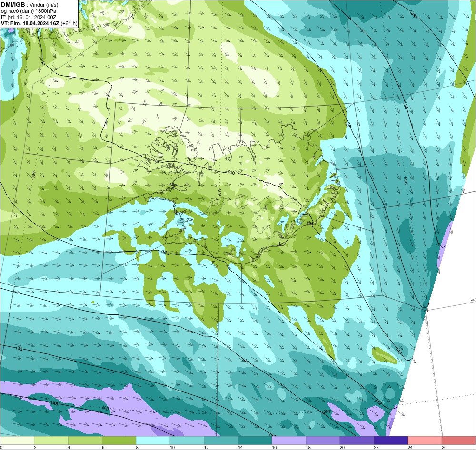Click the 'og hæð (dam) í 850hPa' line
Screen dimensions: 476x450
(x=29, y=11)
